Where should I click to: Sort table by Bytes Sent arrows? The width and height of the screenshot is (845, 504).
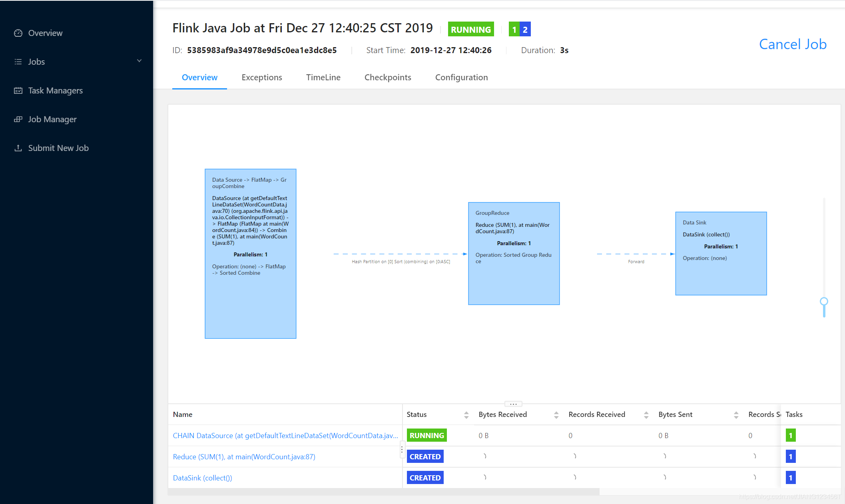[x=736, y=415]
